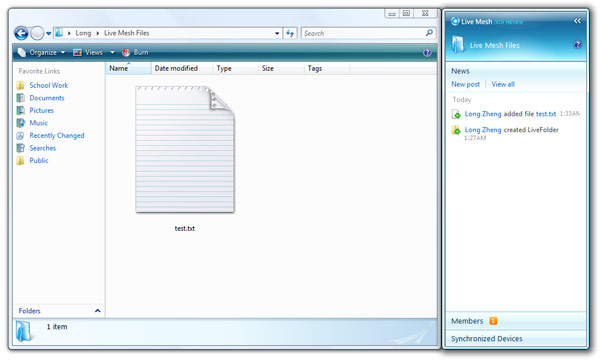Create a New post in News
Image resolution: width=600 pixels, height=360 pixels.
coord(465,84)
